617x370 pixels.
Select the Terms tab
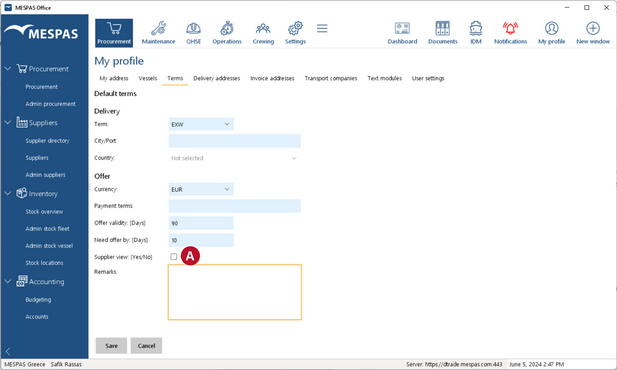pyautogui.click(x=175, y=78)
